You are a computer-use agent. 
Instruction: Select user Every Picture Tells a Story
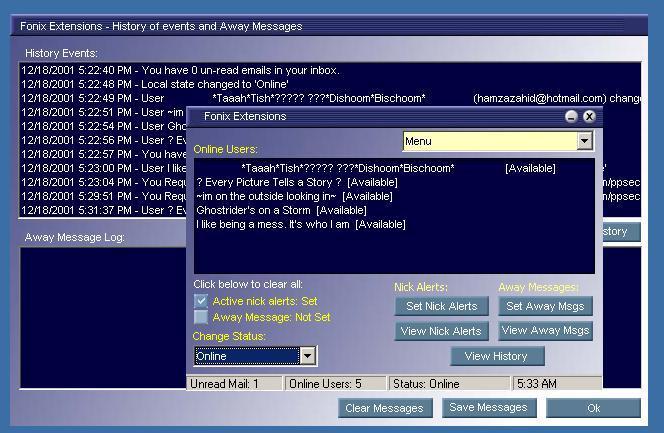(394, 182)
